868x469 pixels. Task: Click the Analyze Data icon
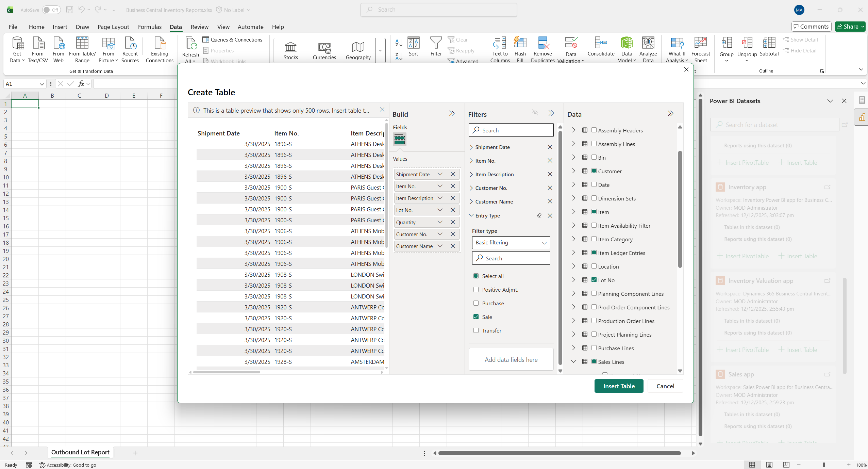647,49
